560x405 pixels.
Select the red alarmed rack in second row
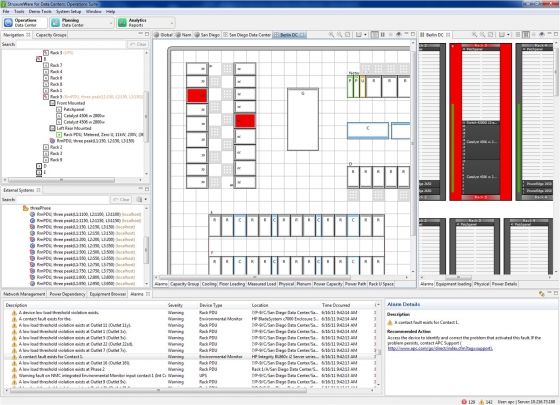pos(245,121)
